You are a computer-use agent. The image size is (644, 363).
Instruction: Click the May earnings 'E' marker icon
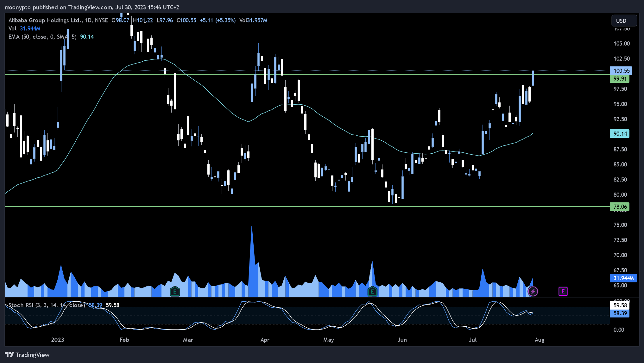tap(372, 291)
